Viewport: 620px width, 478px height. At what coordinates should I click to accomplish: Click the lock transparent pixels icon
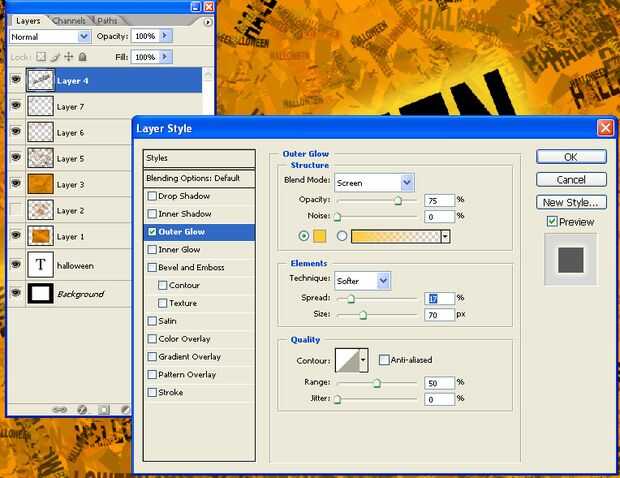[41, 57]
